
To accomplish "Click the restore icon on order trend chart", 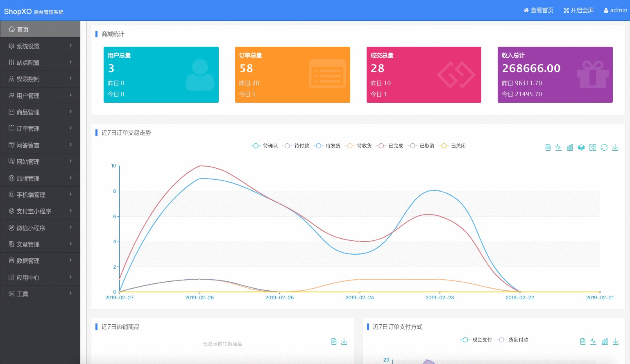I will pyautogui.click(x=604, y=147).
